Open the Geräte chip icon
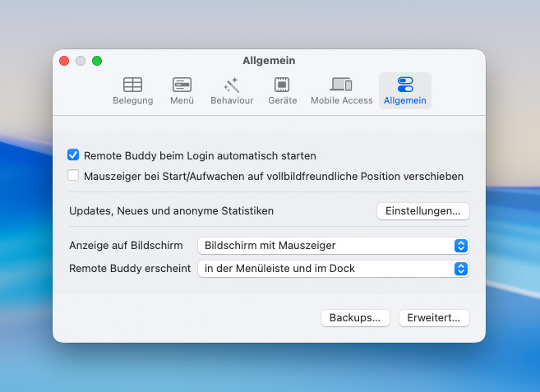This screenshot has height=392, width=540. pos(282,85)
